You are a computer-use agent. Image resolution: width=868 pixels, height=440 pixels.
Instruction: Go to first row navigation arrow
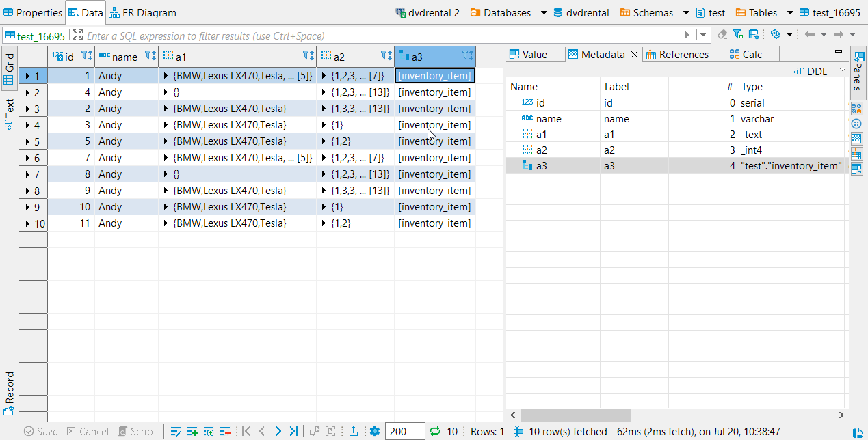point(246,431)
